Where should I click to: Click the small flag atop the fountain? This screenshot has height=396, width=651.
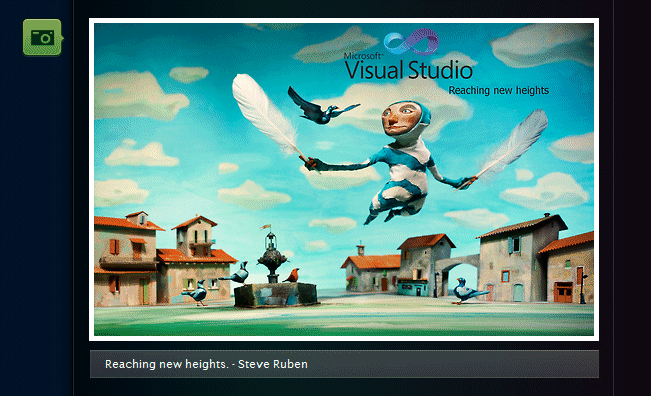[265, 227]
